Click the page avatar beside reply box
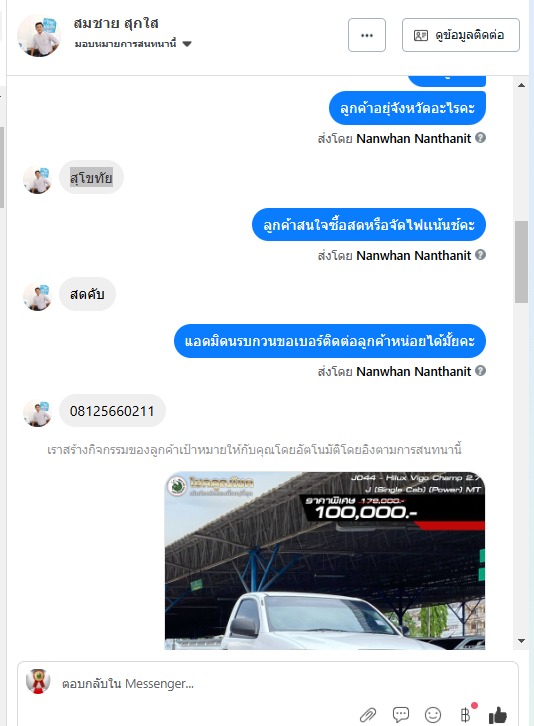534x726 pixels. [x=38, y=682]
